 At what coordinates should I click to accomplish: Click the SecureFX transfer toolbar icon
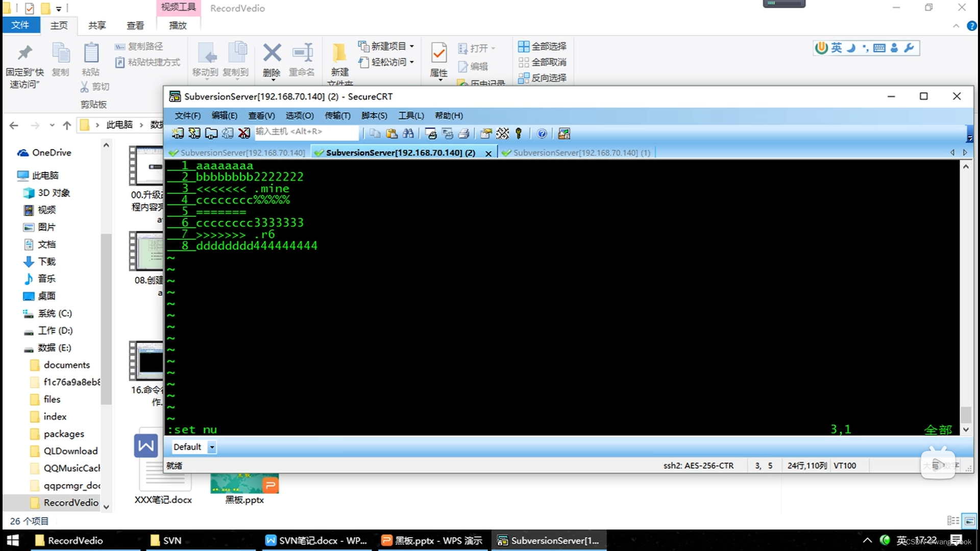point(564,133)
